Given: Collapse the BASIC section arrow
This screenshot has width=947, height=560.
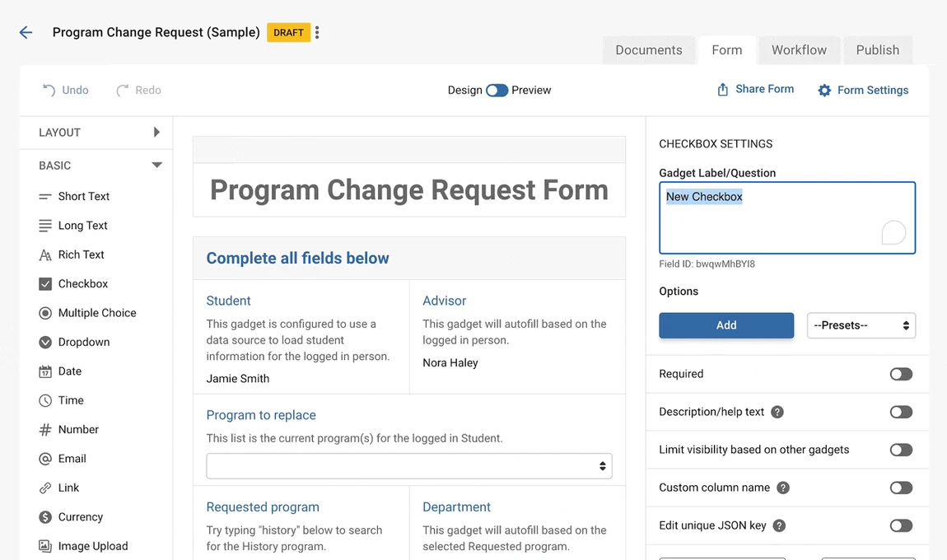Looking at the screenshot, I should pos(157,165).
